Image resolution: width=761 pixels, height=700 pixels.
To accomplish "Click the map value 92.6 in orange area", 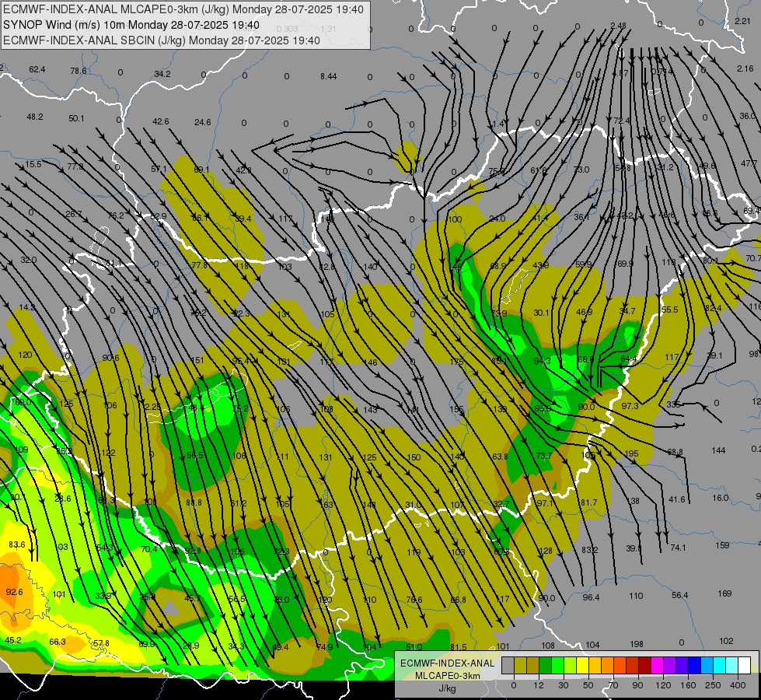I will tap(14, 592).
